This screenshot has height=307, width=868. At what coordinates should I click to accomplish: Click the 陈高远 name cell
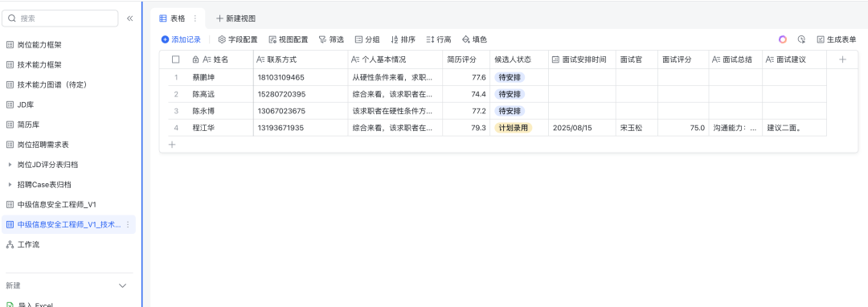pos(220,94)
